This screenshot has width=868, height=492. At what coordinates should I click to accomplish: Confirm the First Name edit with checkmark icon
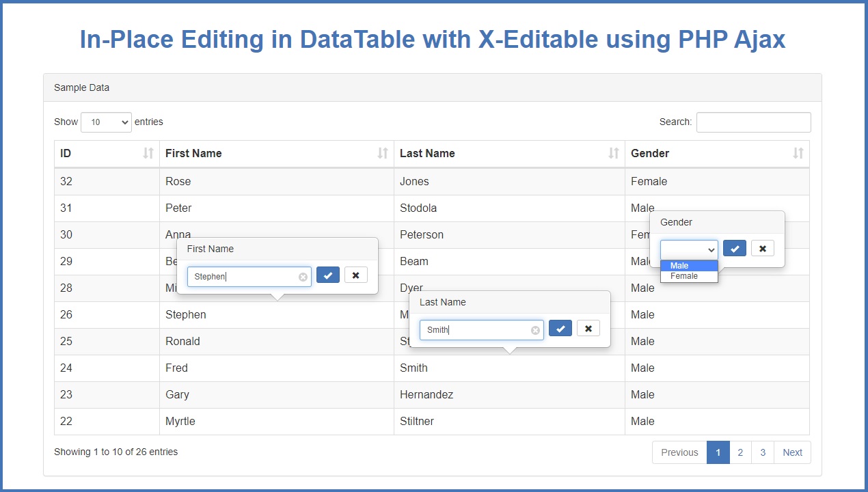328,275
